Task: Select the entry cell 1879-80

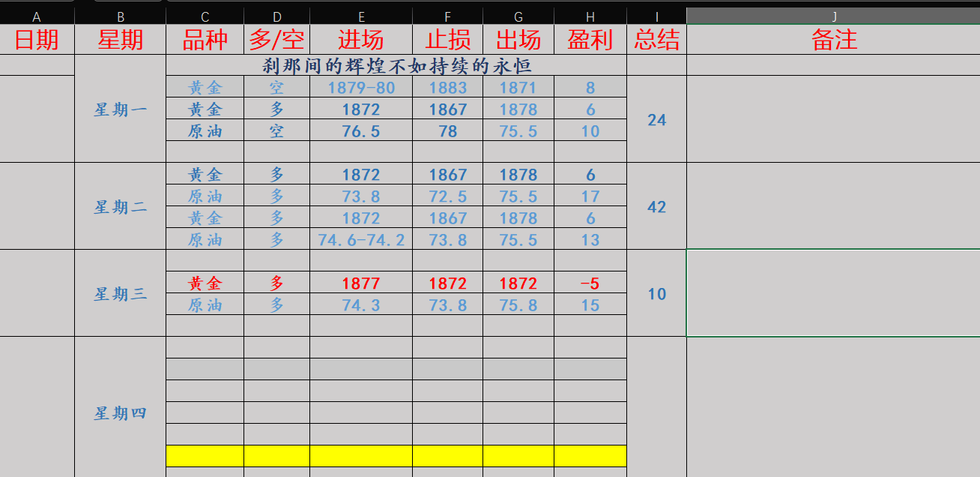Action: click(361, 87)
